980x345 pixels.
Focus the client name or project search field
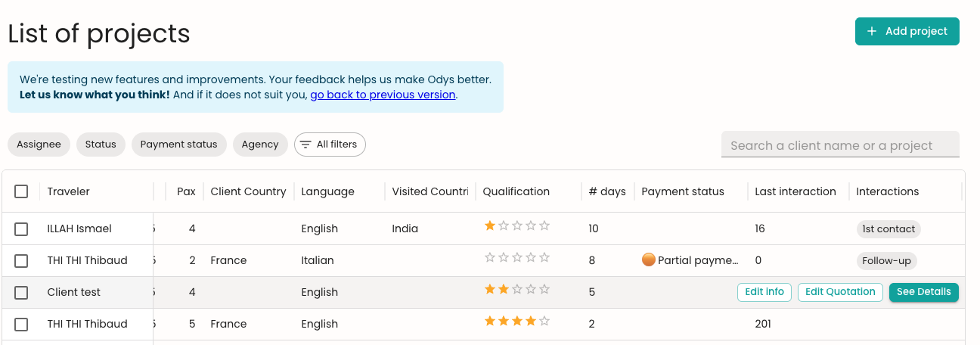coord(840,145)
